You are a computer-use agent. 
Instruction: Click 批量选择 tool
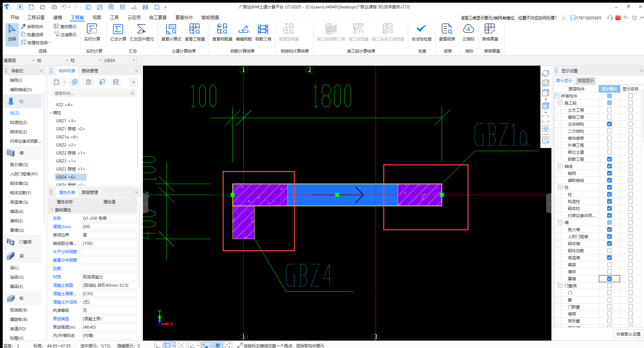[32, 34]
